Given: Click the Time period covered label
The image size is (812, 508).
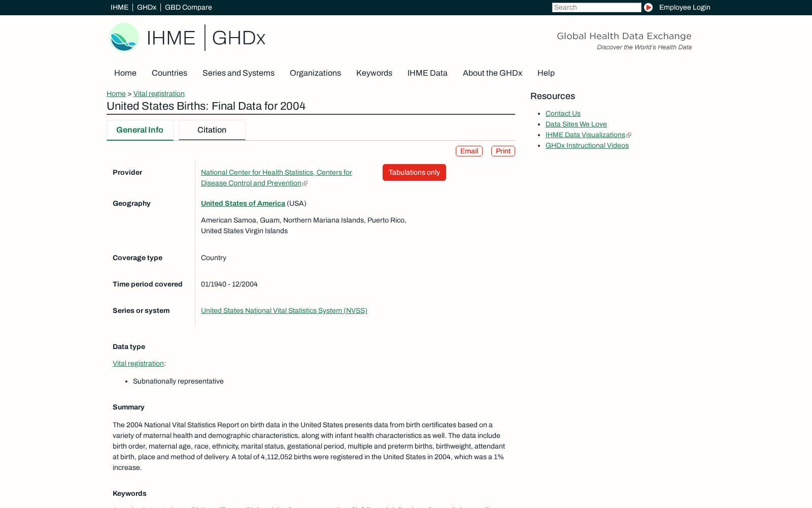Looking at the screenshot, I should (x=148, y=284).
